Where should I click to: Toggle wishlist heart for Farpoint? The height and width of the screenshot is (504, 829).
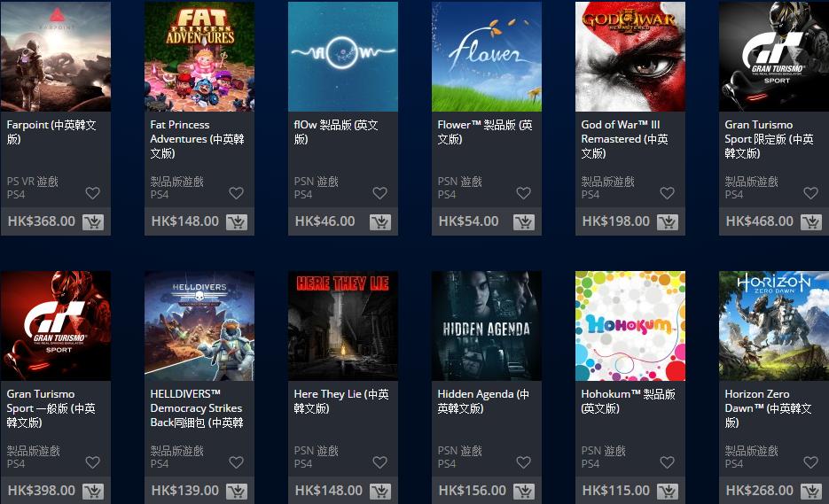pos(92,193)
